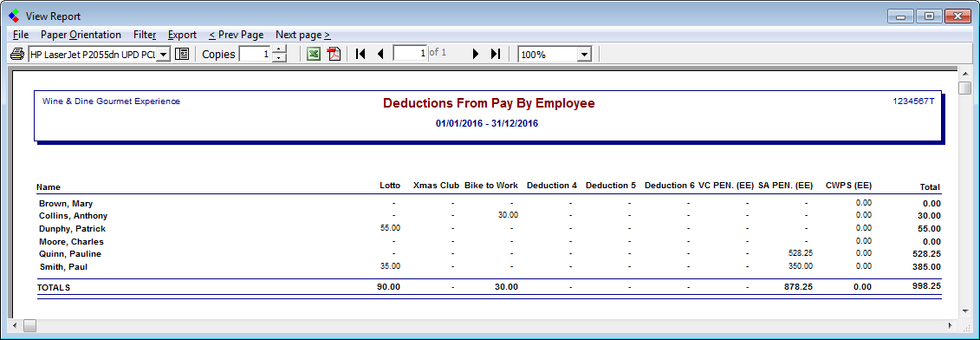The height and width of the screenshot is (340, 980).
Task: Click the reference number 1234567T
Action: pyautogui.click(x=914, y=101)
